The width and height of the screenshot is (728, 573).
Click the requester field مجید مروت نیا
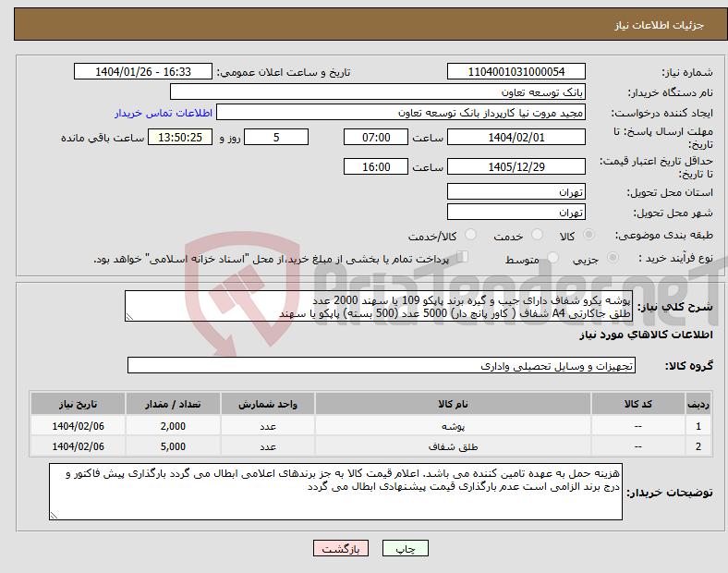tap(401, 113)
